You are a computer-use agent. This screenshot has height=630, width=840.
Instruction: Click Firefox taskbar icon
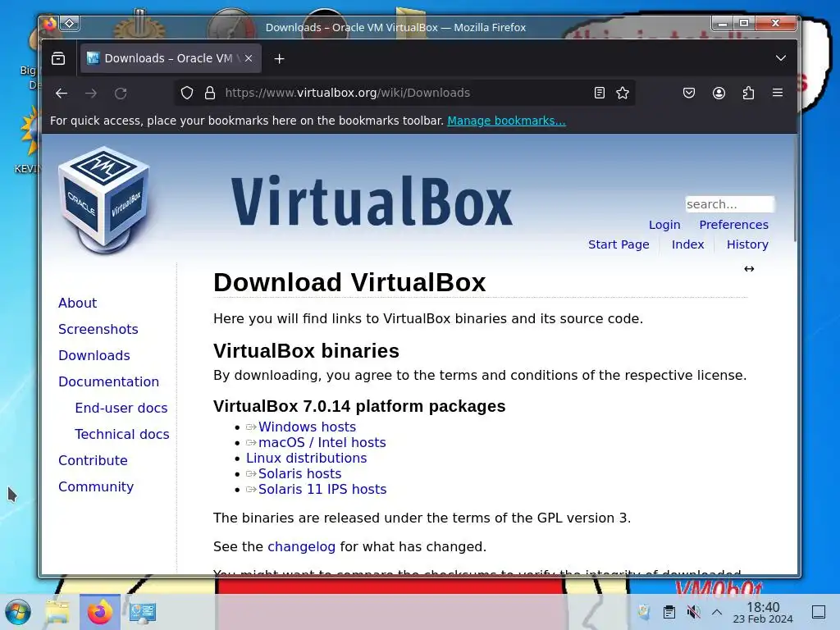[99, 612]
